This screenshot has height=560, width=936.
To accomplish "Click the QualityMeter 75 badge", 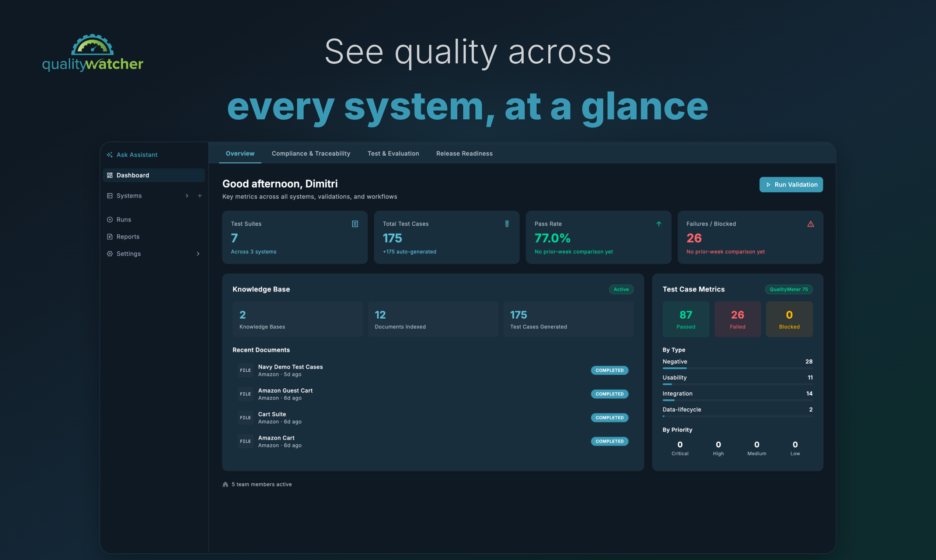I will tap(789, 290).
